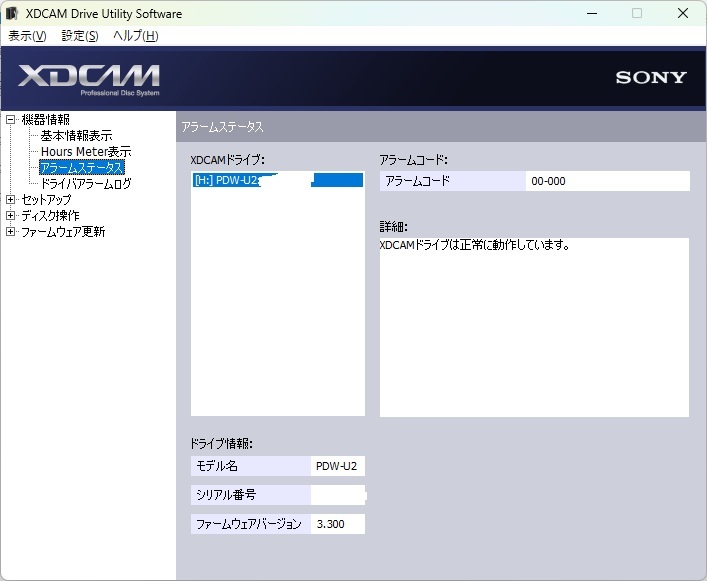Click the アラームコード row label

[452, 181]
